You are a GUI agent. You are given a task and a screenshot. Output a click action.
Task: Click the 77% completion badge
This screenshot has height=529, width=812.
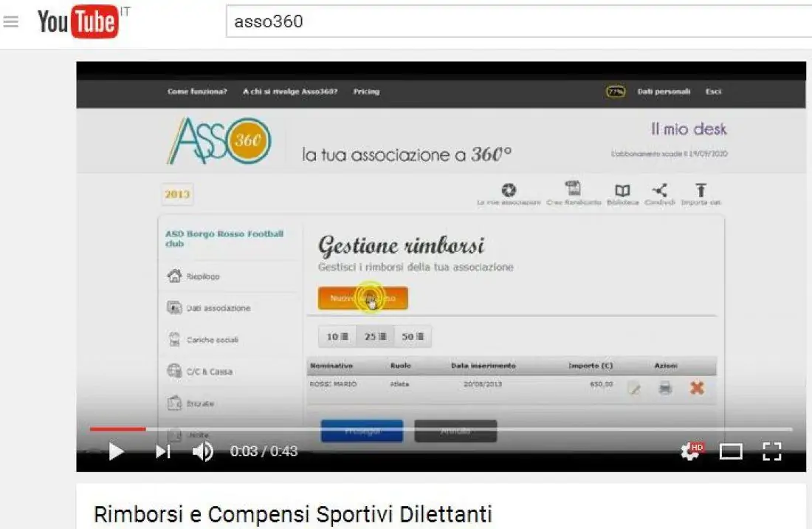[x=615, y=92]
